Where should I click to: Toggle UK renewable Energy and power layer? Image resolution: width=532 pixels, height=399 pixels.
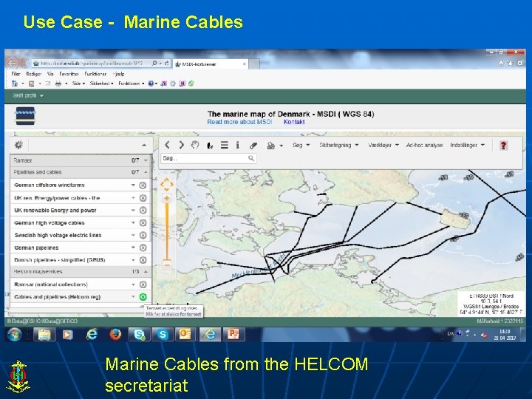tap(143, 211)
